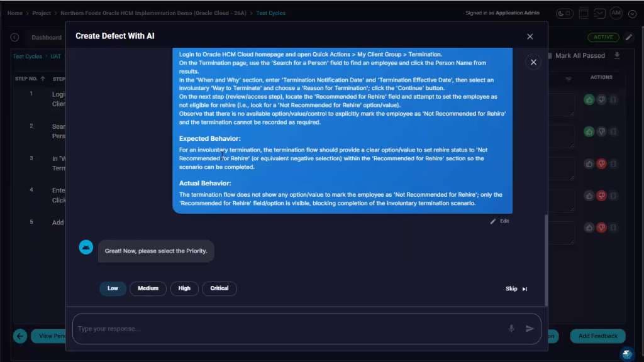This screenshot has height=362, width=644.
Task: Click thumbs-up pass icon for step 2
Action: tap(589, 131)
